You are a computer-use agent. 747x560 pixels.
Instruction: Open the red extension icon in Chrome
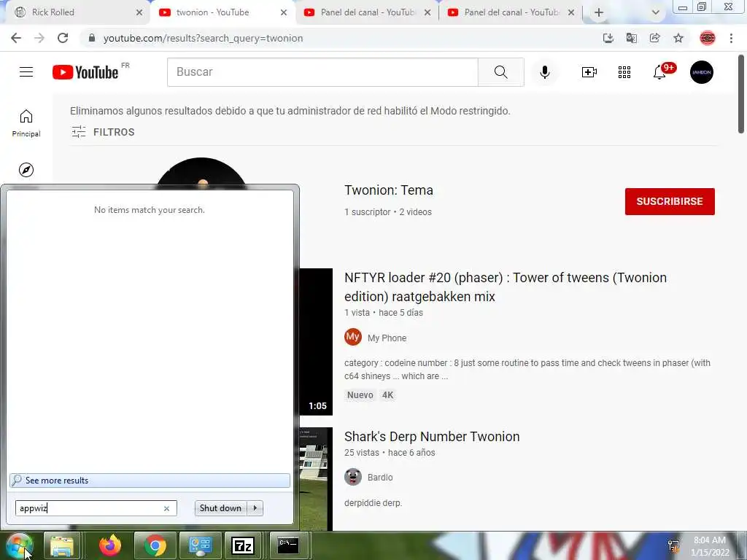[x=708, y=38]
